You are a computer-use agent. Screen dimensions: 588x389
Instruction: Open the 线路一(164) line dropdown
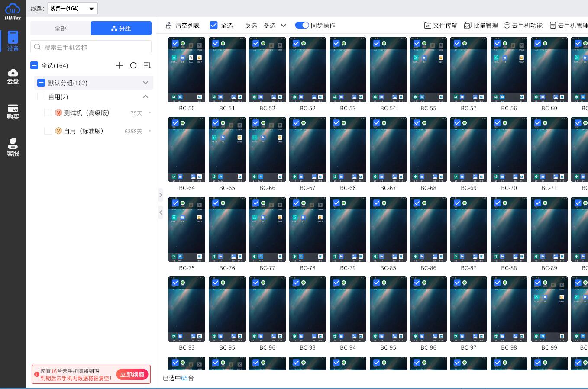[x=72, y=8]
